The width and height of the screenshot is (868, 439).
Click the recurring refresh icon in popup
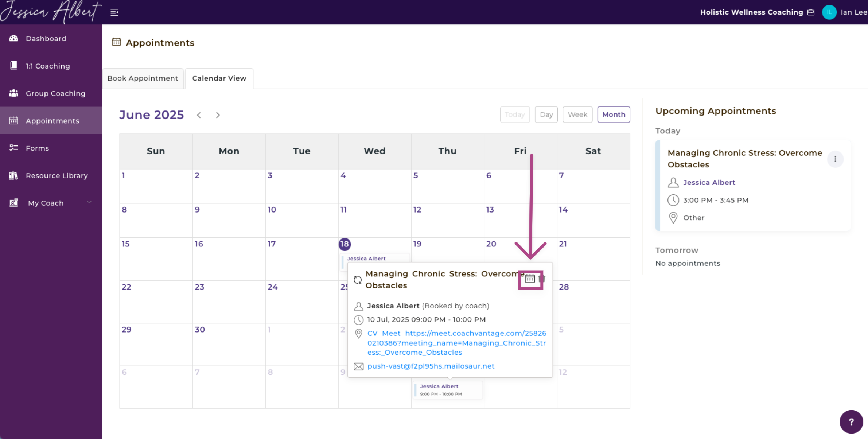358,280
